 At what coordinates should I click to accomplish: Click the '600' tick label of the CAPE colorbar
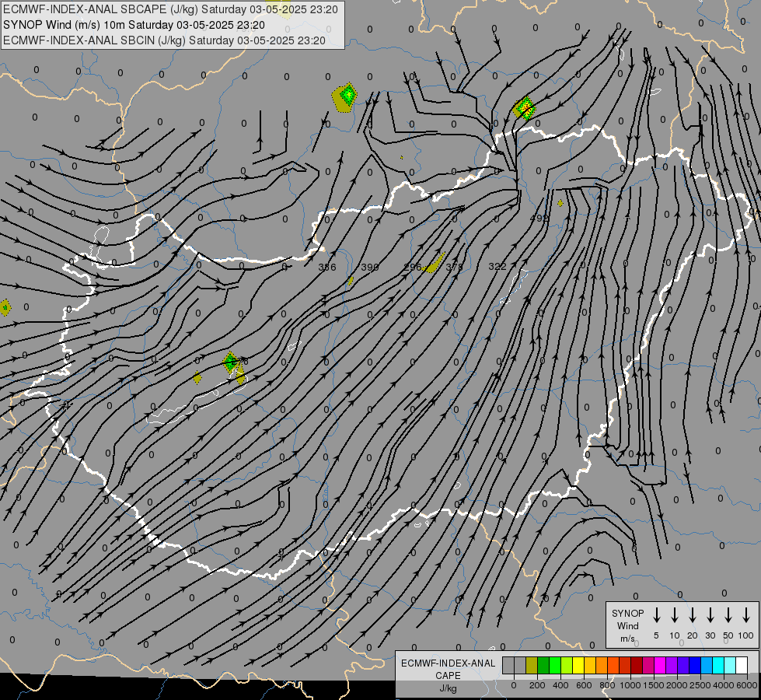point(584,685)
